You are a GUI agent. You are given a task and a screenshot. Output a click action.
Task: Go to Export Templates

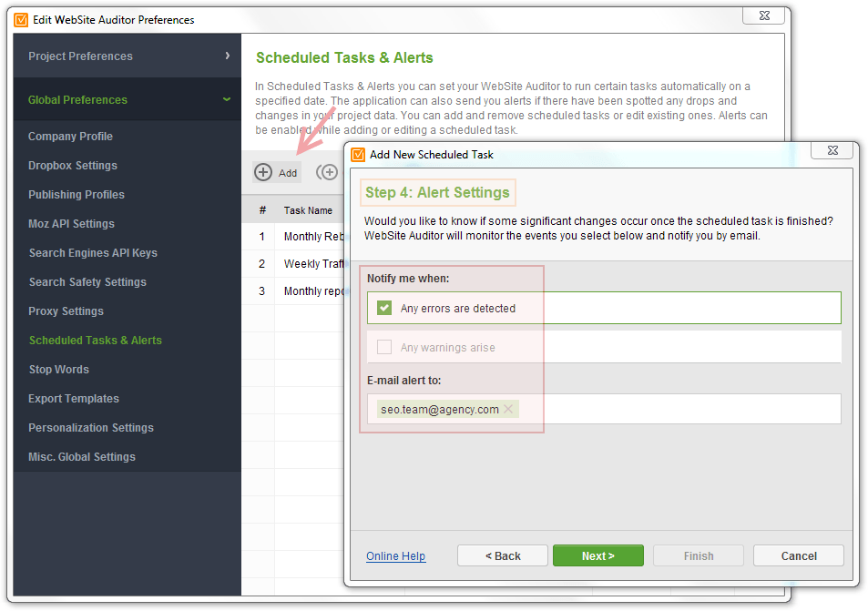(74, 399)
